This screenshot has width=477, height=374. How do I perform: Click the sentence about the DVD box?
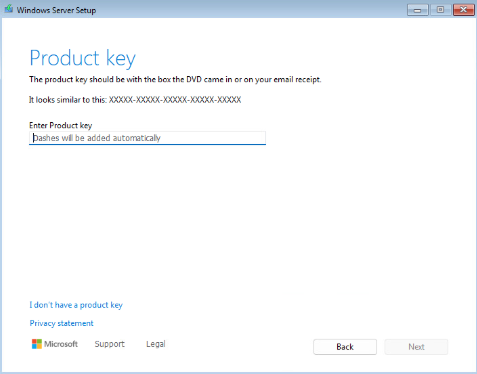click(x=175, y=79)
